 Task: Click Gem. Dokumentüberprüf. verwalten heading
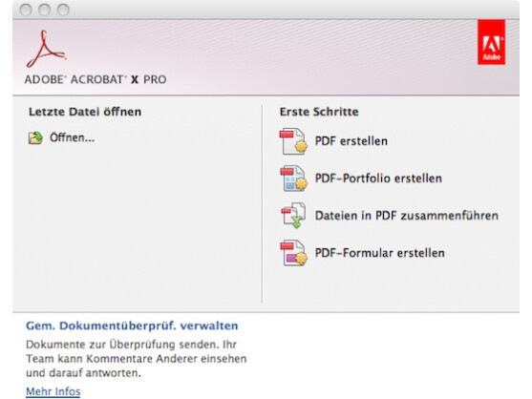tap(132, 325)
